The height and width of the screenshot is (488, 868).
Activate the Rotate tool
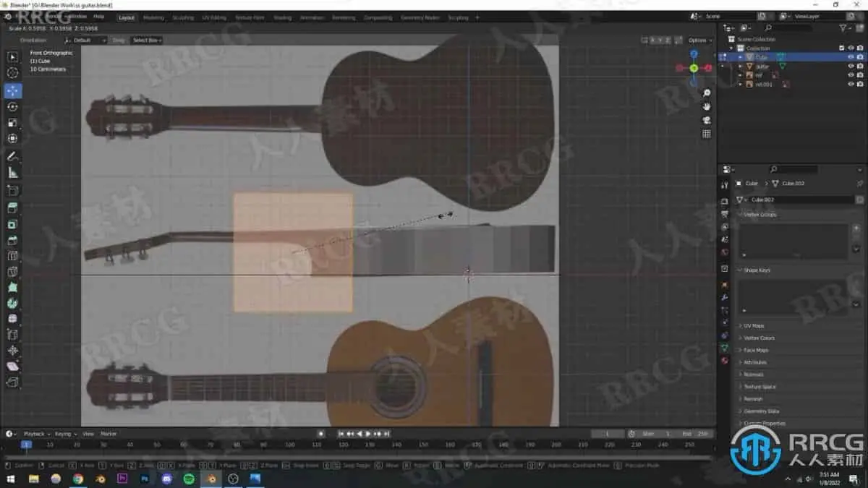12,107
